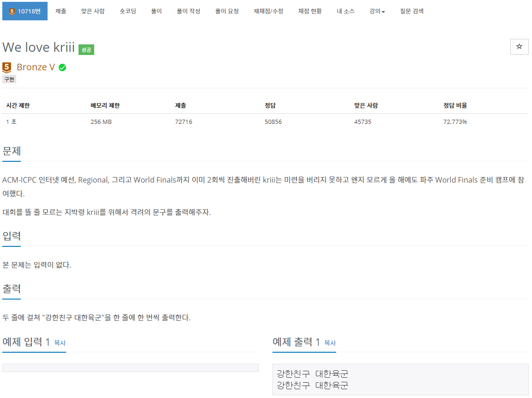The width and height of the screenshot is (532, 398).
Task: Click the Bronze V tier badge icon
Action: point(7,67)
